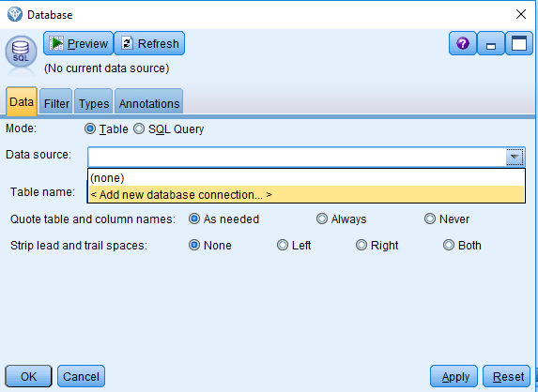Select the Table mode radio button
The width and height of the screenshot is (538, 392).
pos(90,129)
